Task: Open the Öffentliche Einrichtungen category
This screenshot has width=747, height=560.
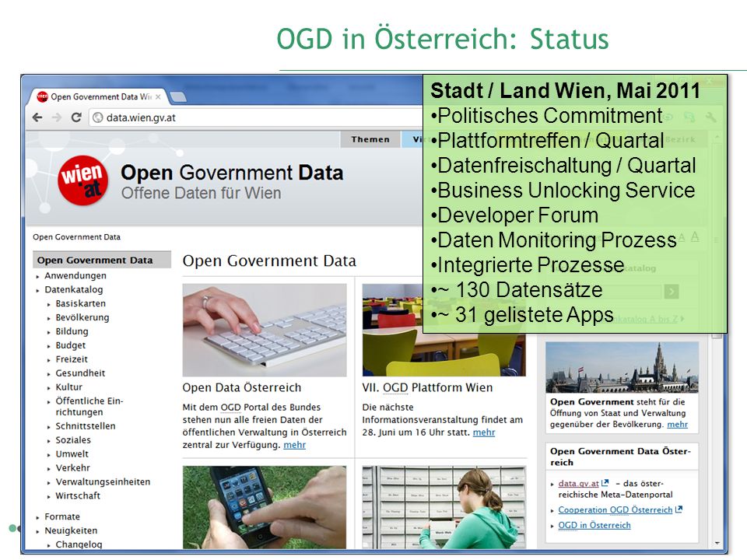Action: click(x=89, y=406)
